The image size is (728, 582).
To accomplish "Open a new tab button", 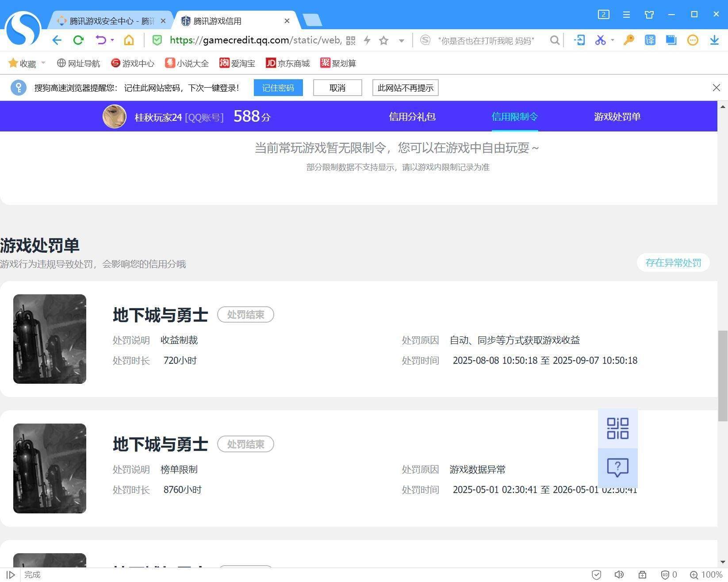I will pos(312,20).
